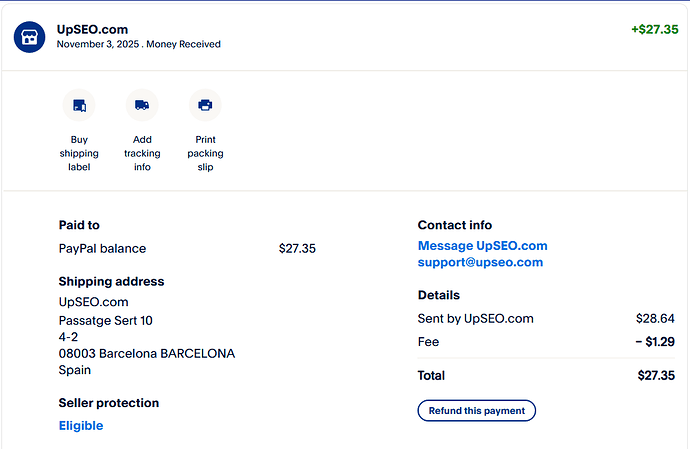
Task: Click the UpSEO.com header title
Action: [x=92, y=30]
